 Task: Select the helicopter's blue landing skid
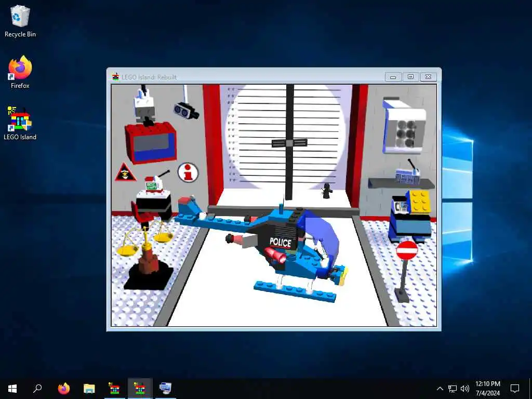[295, 291]
